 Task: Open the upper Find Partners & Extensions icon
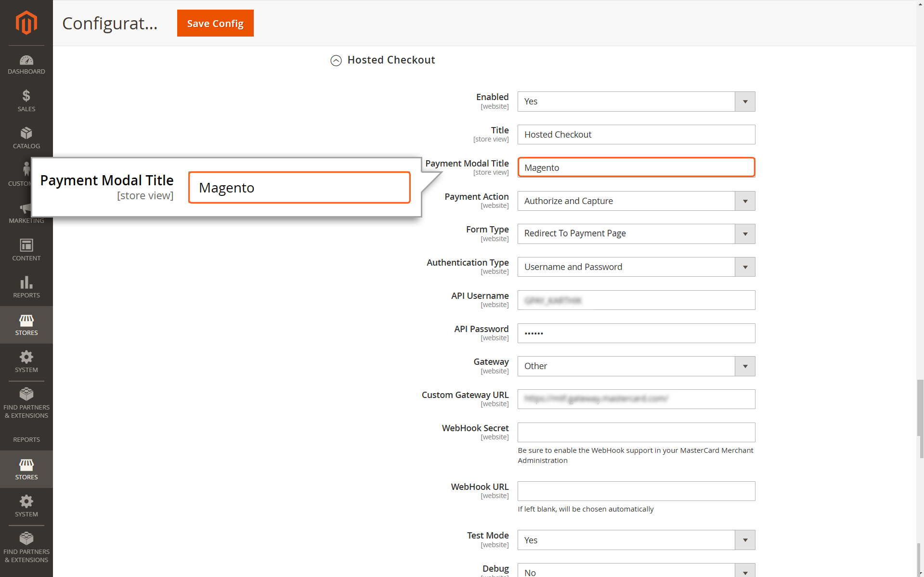26,394
